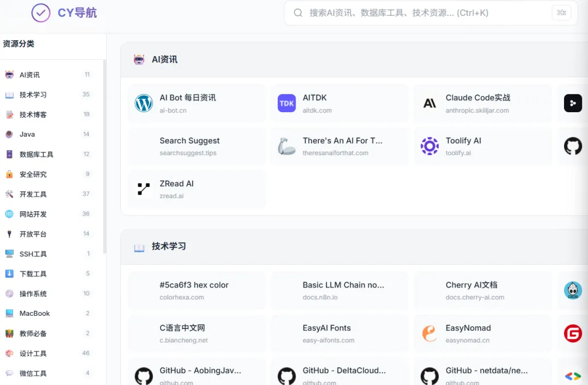This screenshot has height=385, width=588.
Task: Open the Basic LLM Chain card
Action: coord(340,290)
